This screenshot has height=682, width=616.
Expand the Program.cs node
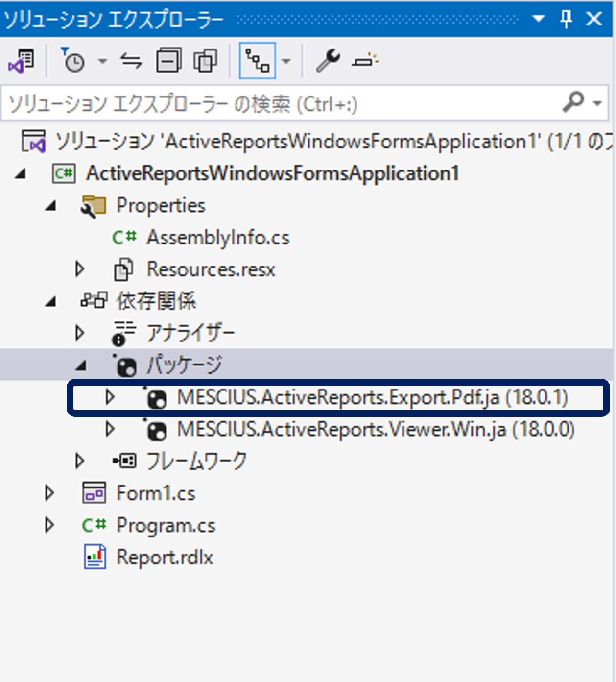[49, 525]
